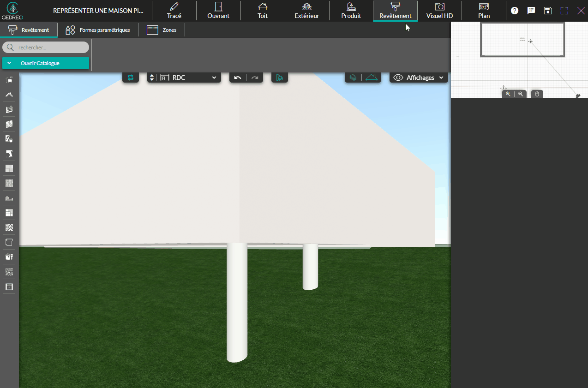Image resolution: width=588 pixels, height=388 pixels.
Task: Select the wood grain texture icon
Action: tap(9, 183)
